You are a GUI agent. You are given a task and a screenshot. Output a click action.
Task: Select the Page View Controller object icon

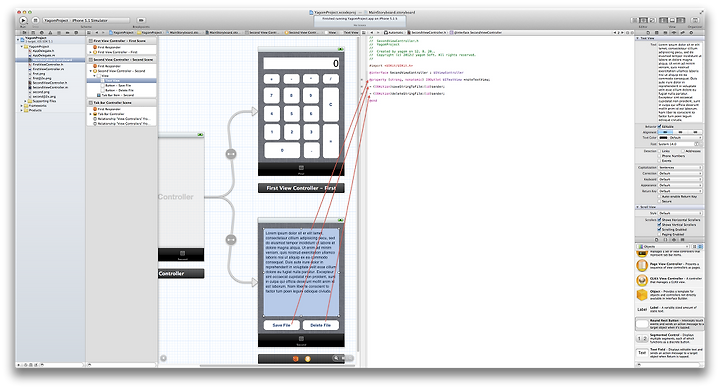[x=641, y=265]
